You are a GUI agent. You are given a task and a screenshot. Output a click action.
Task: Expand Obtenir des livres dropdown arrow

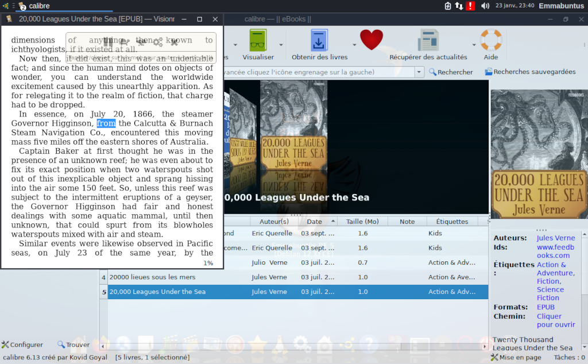354,45
